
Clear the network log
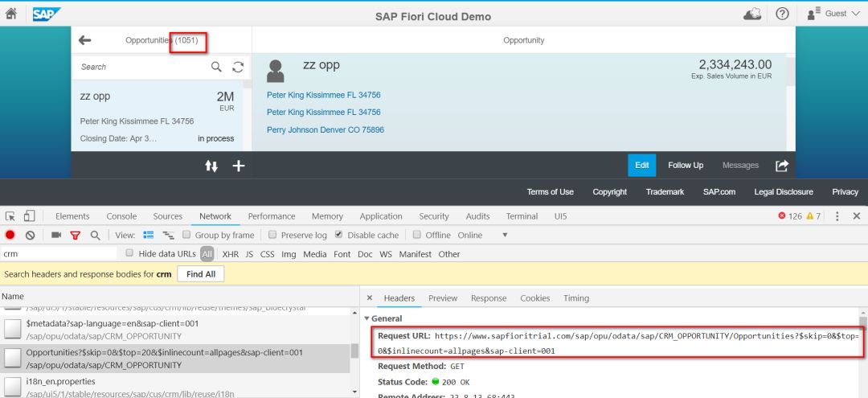pos(30,236)
